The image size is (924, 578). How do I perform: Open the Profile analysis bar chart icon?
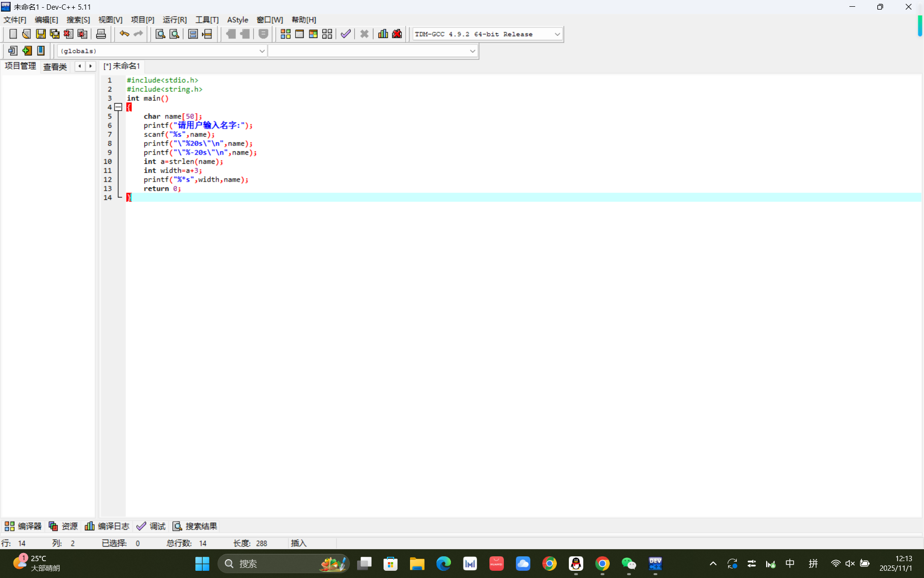[x=383, y=34]
